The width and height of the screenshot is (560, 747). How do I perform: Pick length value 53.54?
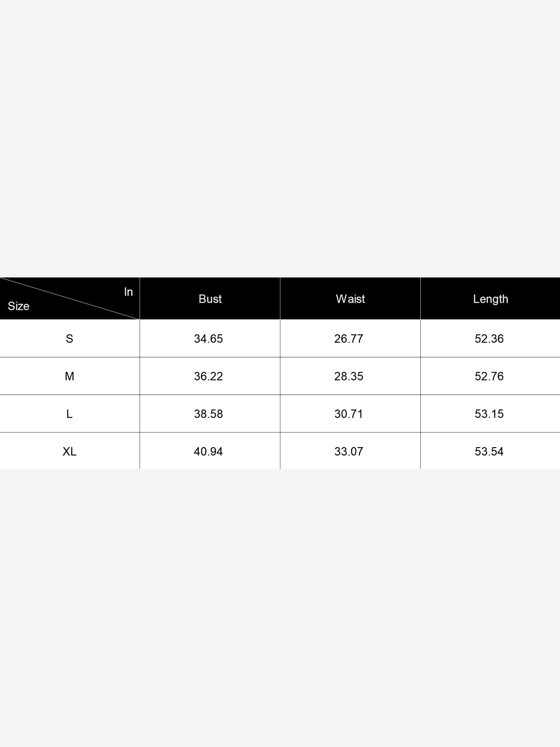tap(489, 452)
